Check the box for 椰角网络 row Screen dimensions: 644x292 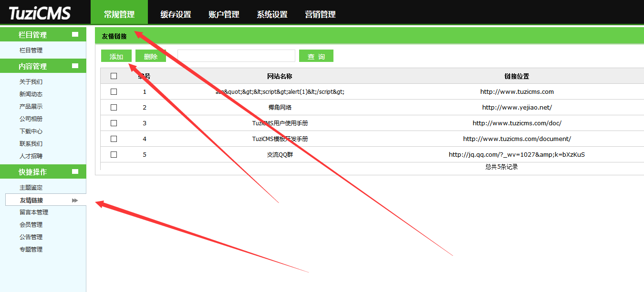click(x=114, y=107)
